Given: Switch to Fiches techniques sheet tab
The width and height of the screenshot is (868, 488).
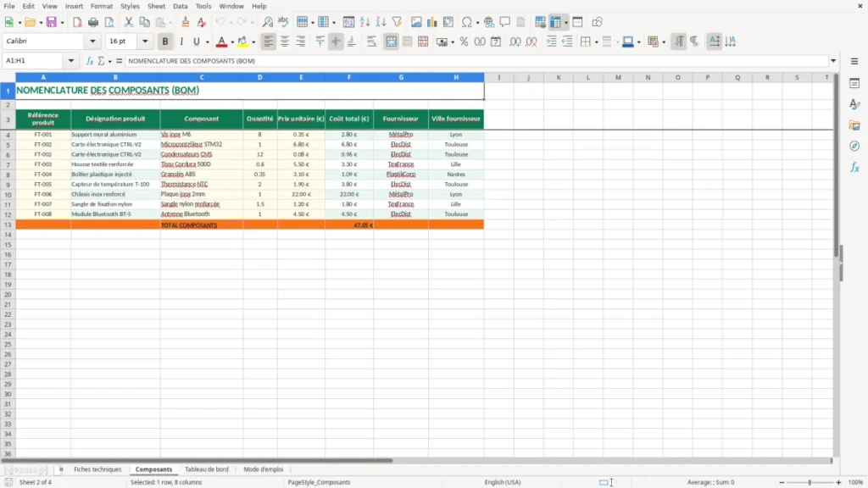Looking at the screenshot, I should [97, 469].
